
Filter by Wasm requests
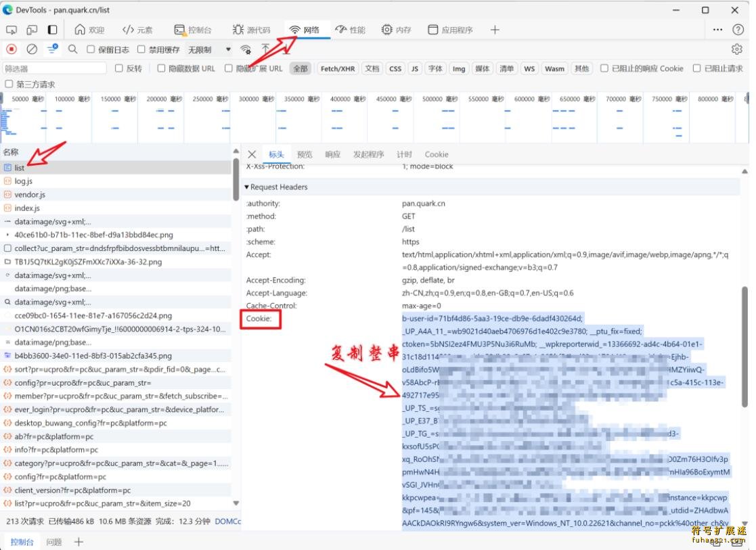pyautogui.click(x=554, y=68)
